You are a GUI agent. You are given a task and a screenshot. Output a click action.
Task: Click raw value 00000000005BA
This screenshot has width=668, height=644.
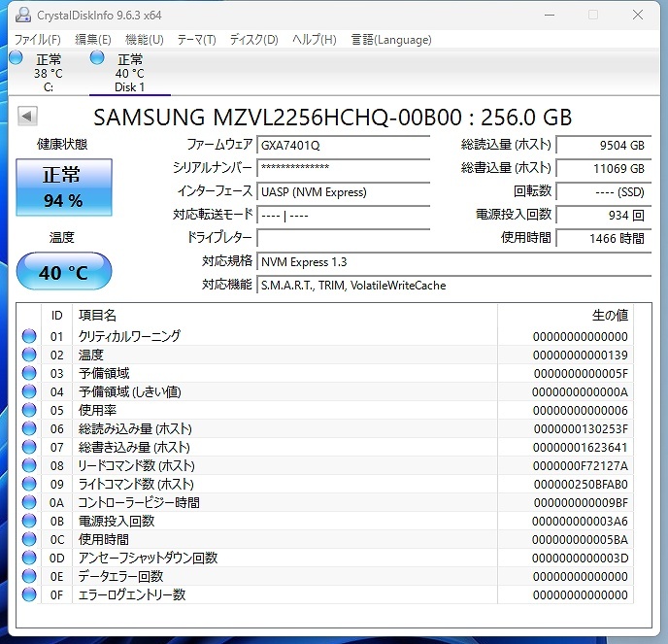pyautogui.click(x=581, y=539)
